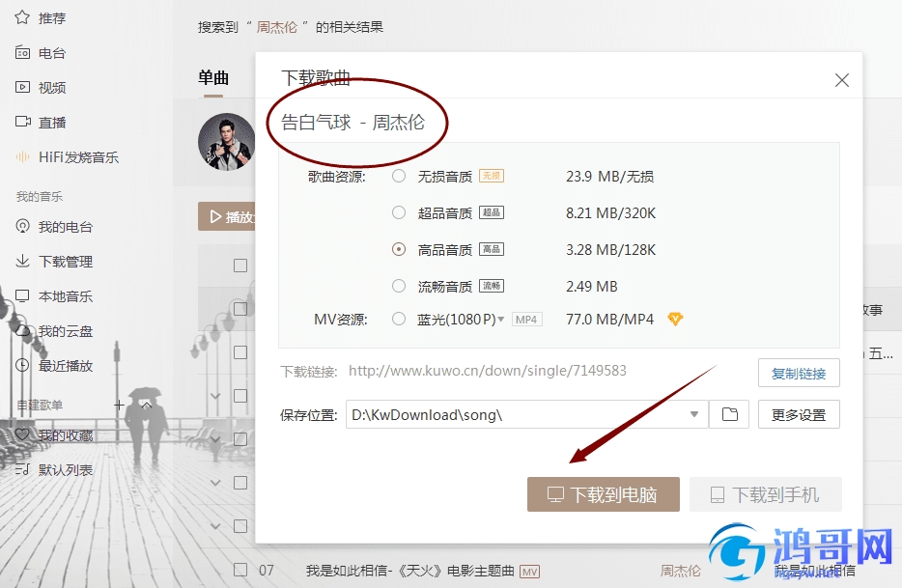Click the artist avatar thumbnail
Image resolution: width=902 pixels, height=588 pixels.
[226, 142]
